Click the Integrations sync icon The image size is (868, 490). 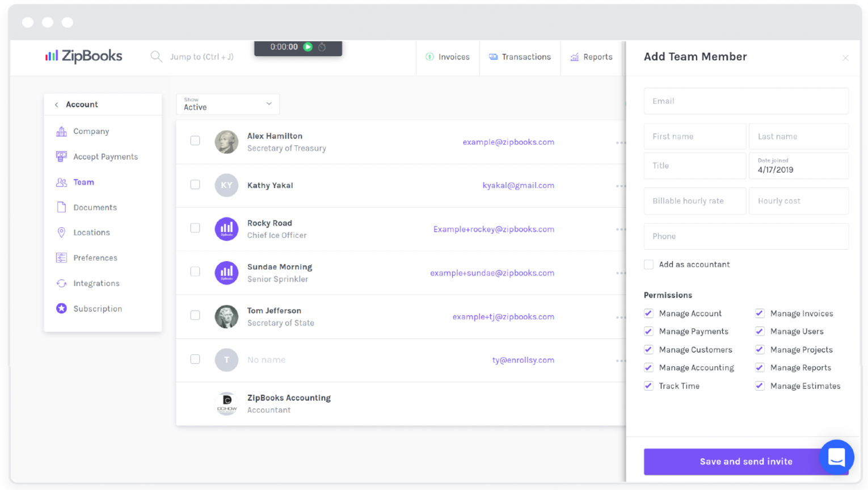point(61,283)
